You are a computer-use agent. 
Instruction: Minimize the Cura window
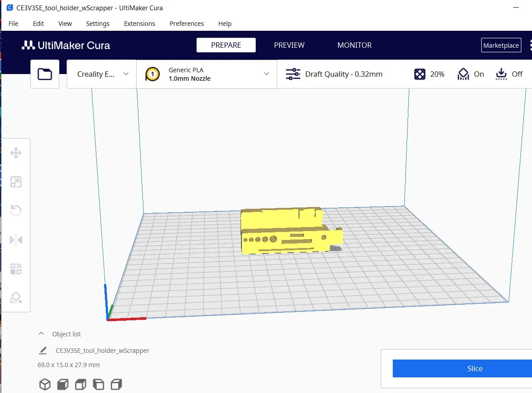pos(516,8)
